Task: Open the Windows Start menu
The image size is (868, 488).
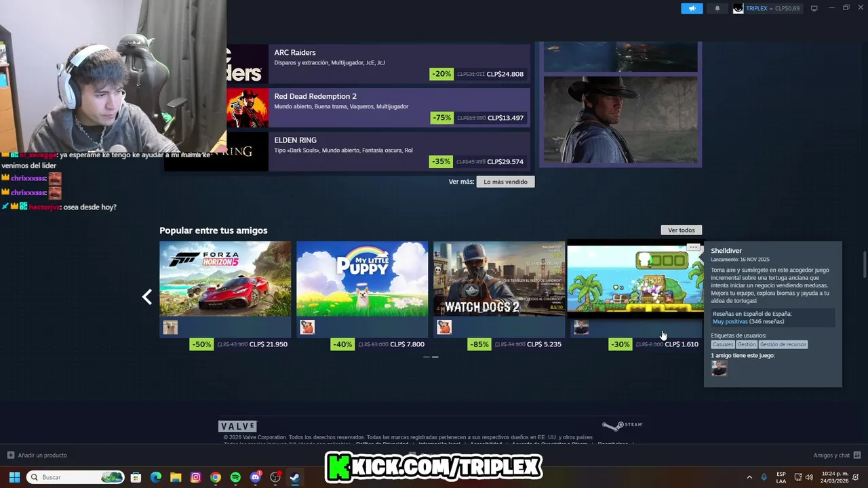Action: [x=14, y=477]
